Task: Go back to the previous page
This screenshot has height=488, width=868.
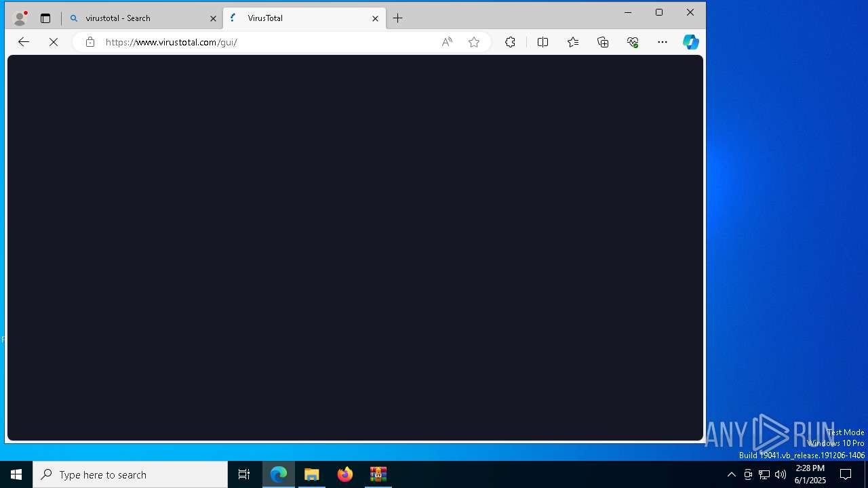Action: [24, 42]
